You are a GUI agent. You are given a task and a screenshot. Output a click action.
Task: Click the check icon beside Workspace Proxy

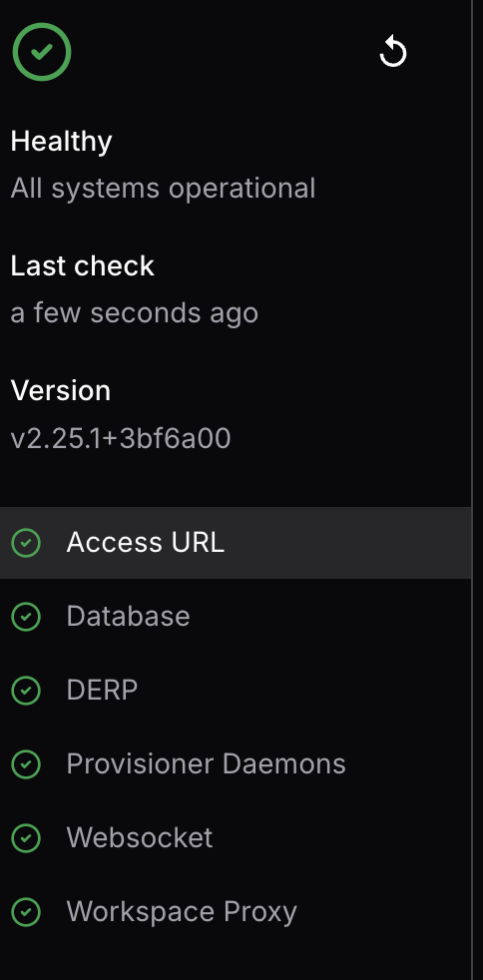click(26, 911)
